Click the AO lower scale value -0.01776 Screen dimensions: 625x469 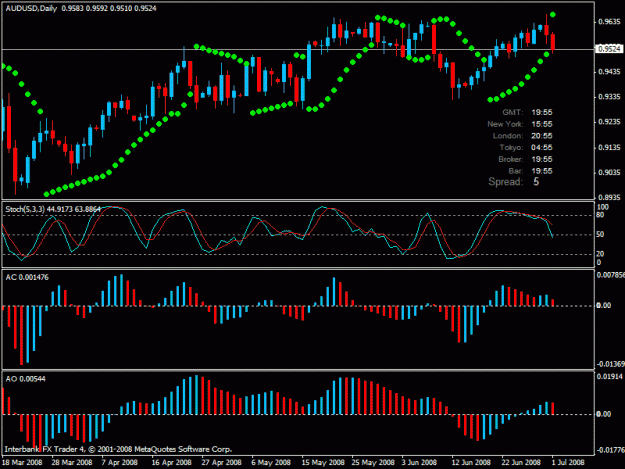point(610,450)
